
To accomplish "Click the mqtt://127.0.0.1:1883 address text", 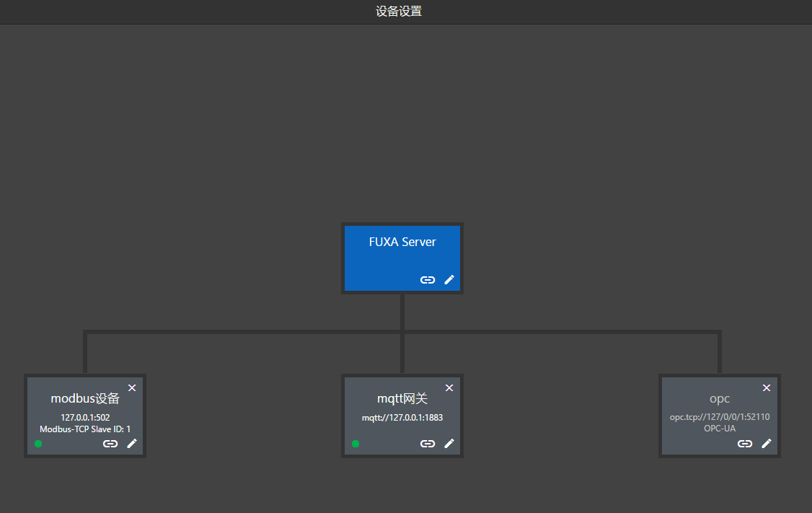I will click(x=402, y=418).
